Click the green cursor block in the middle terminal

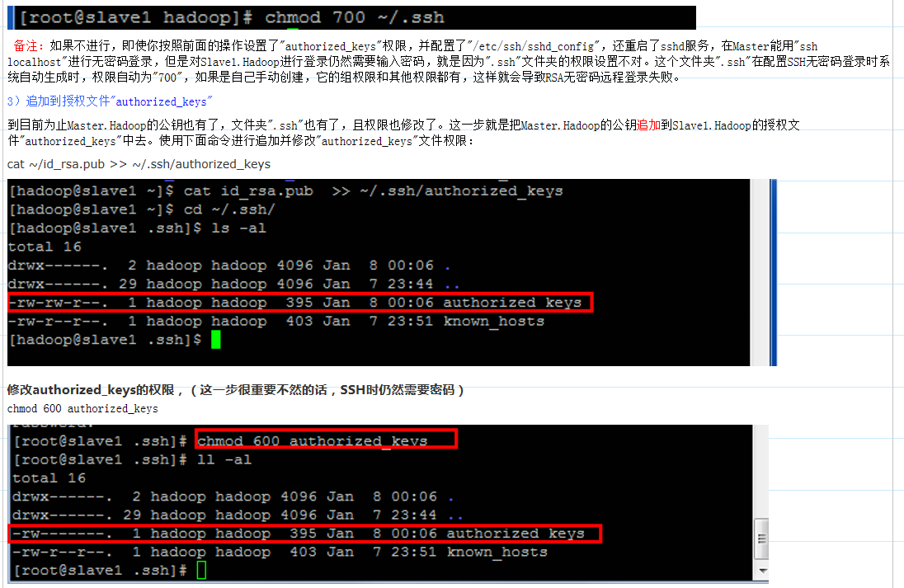(x=216, y=340)
